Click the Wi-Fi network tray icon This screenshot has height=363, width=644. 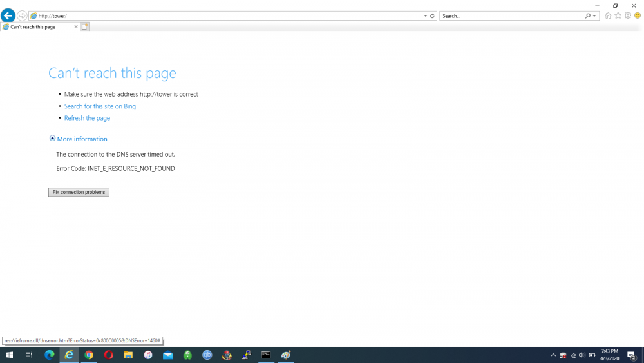click(x=573, y=355)
